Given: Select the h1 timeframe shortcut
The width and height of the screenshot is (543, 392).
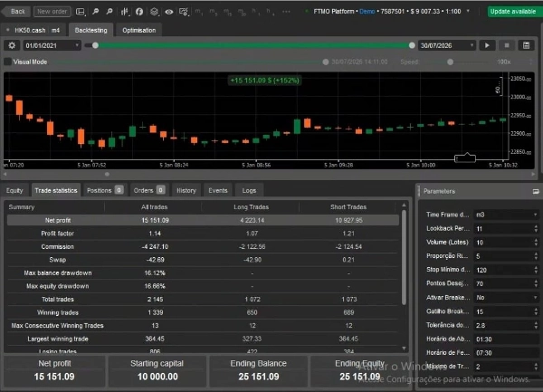Looking at the screenshot, I should point(254,12).
